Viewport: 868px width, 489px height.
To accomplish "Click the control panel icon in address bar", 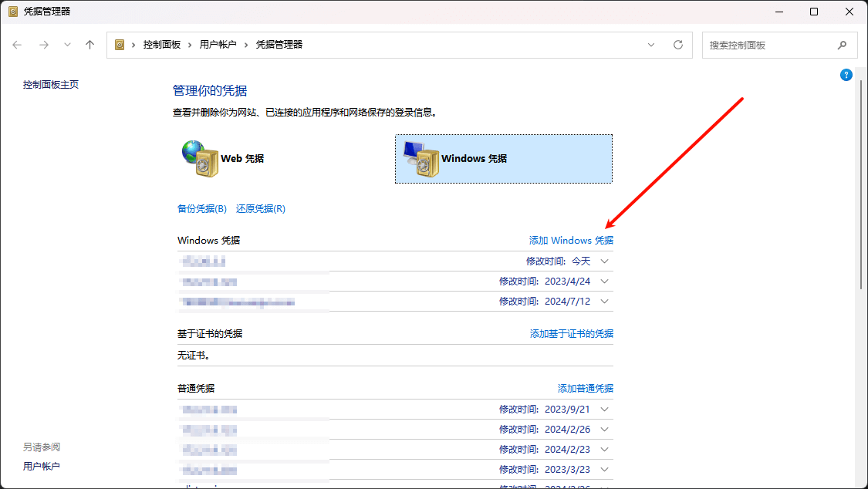I will click(x=120, y=45).
